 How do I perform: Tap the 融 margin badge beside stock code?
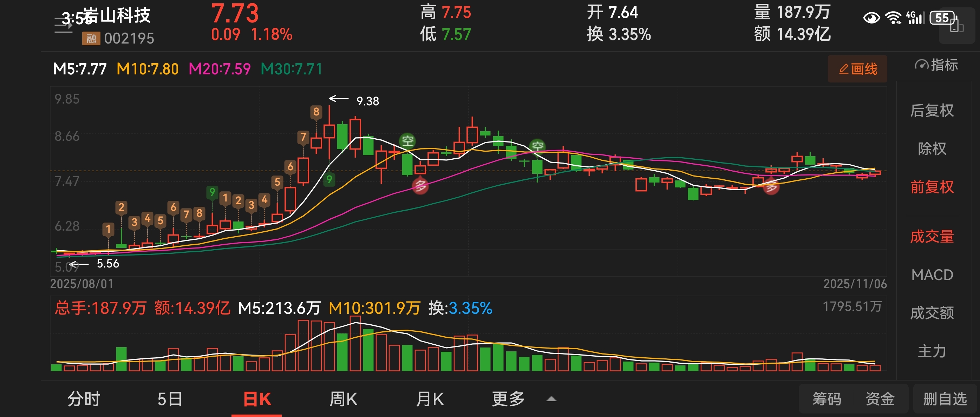point(91,38)
